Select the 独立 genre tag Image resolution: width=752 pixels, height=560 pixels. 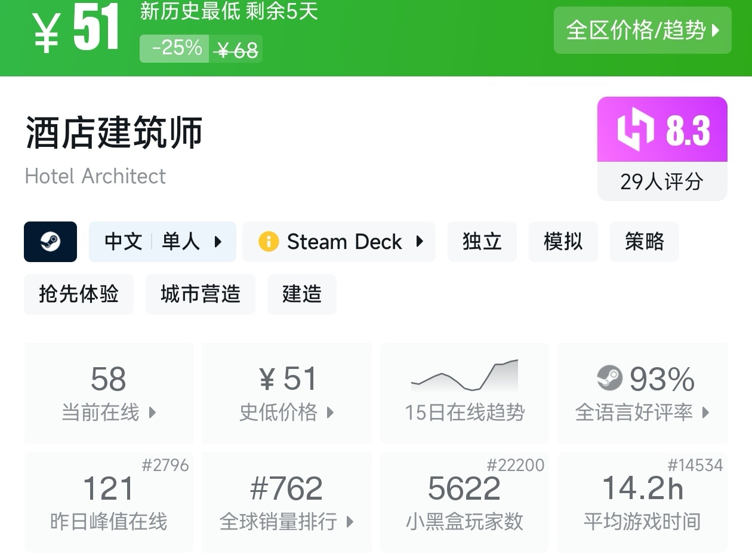[482, 242]
